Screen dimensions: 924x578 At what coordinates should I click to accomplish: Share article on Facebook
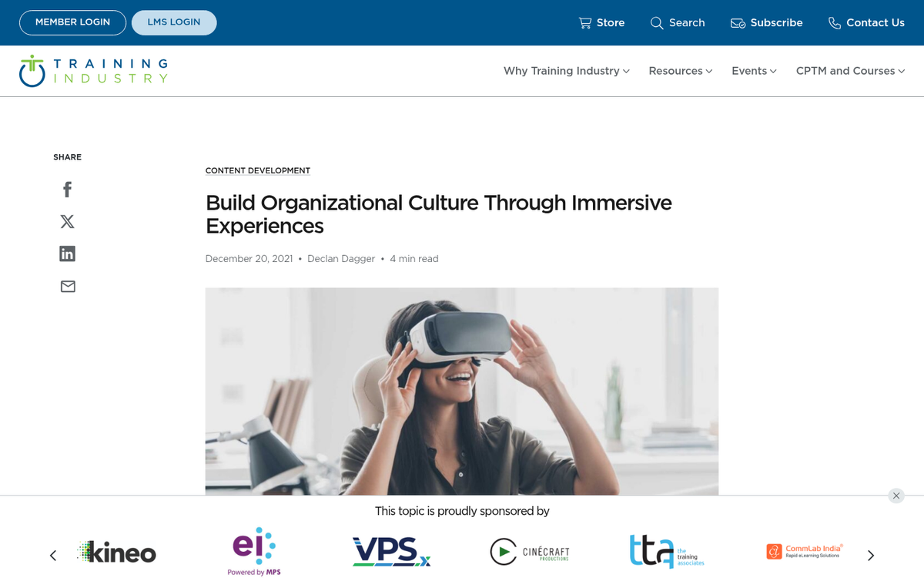click(68, 190)
